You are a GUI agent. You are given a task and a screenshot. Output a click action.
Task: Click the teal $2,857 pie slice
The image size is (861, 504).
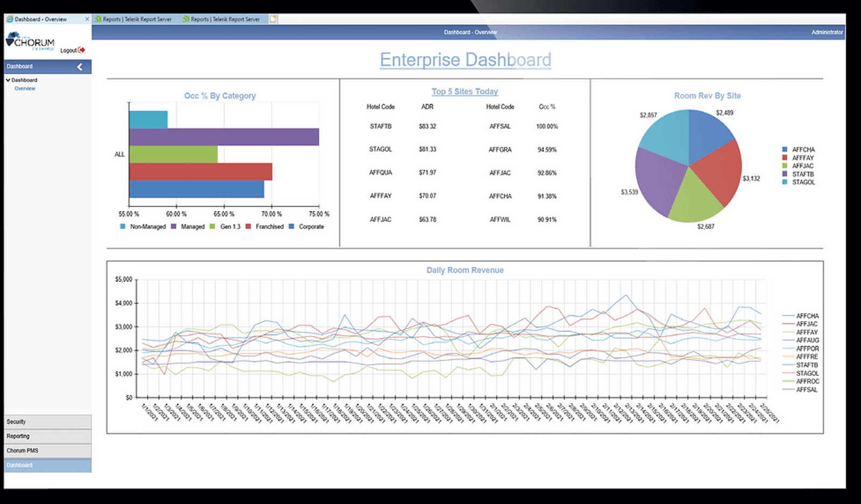pyautogui.click(x=667, y=136)
